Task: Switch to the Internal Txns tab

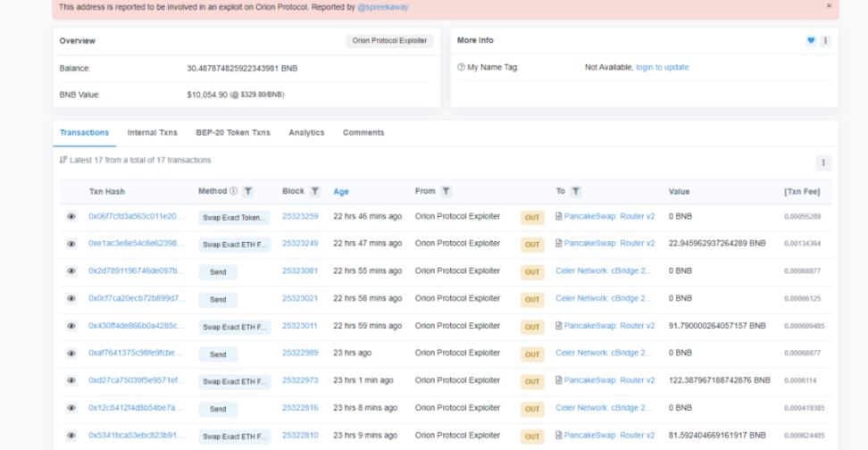Action: (152, 133)
